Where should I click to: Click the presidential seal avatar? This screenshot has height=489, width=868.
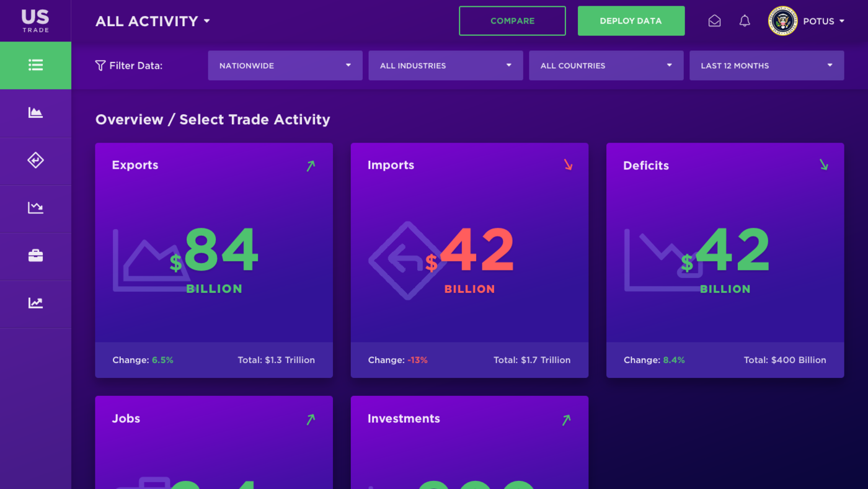pyautogui.click(x=782, y=21)
